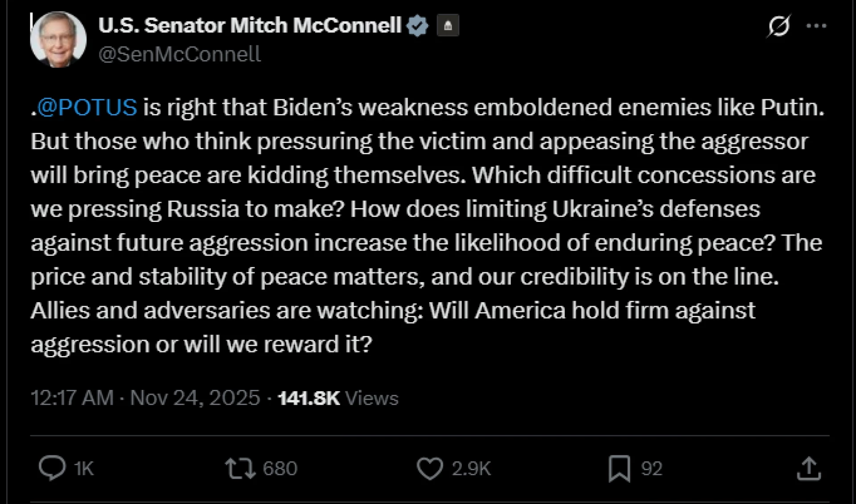
Task: Open the U.S. Senator Mitch McConnell display name
Action: (x=250, y=25)
